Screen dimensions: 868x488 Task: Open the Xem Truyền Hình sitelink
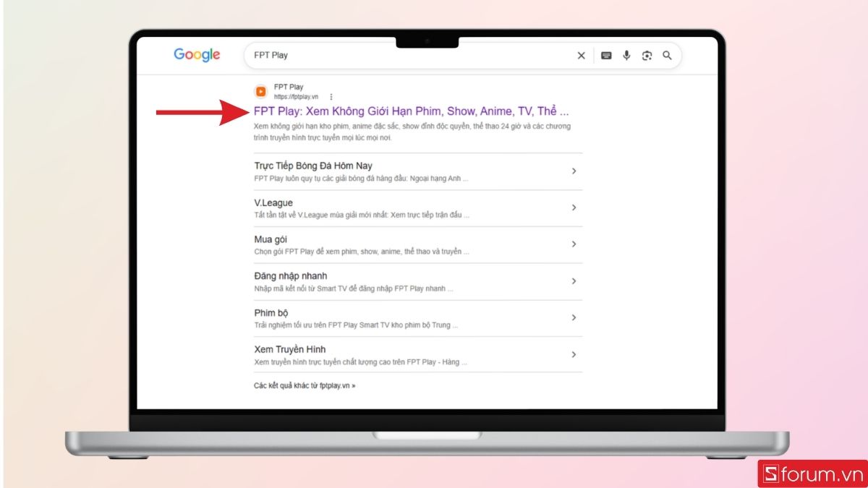click(x=290, y=350)
